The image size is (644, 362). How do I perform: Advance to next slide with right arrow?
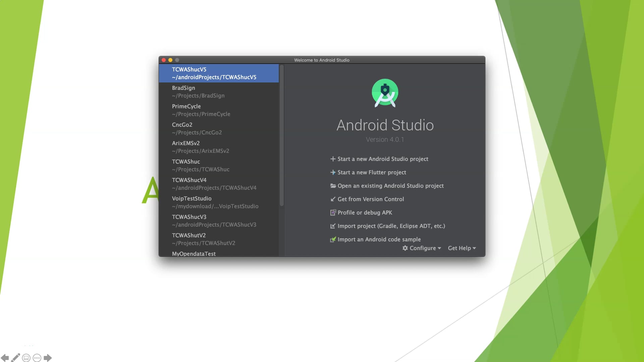click(48, 358)
